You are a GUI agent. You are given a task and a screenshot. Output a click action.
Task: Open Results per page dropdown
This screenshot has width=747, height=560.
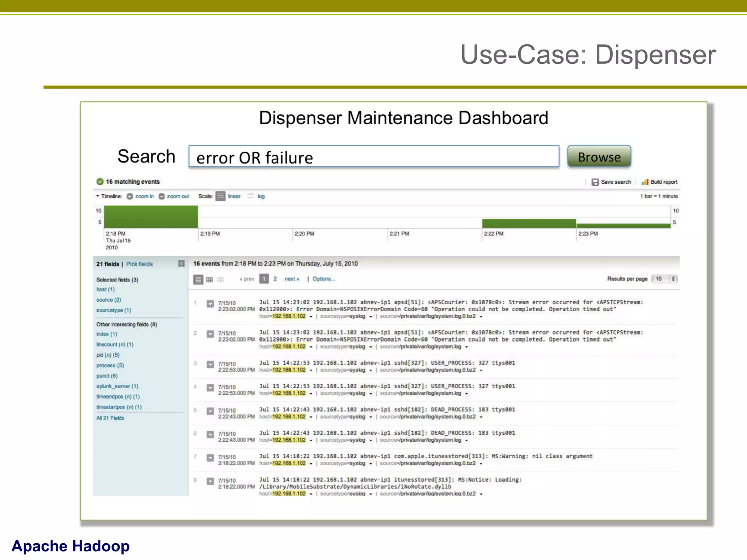(665, 279)
